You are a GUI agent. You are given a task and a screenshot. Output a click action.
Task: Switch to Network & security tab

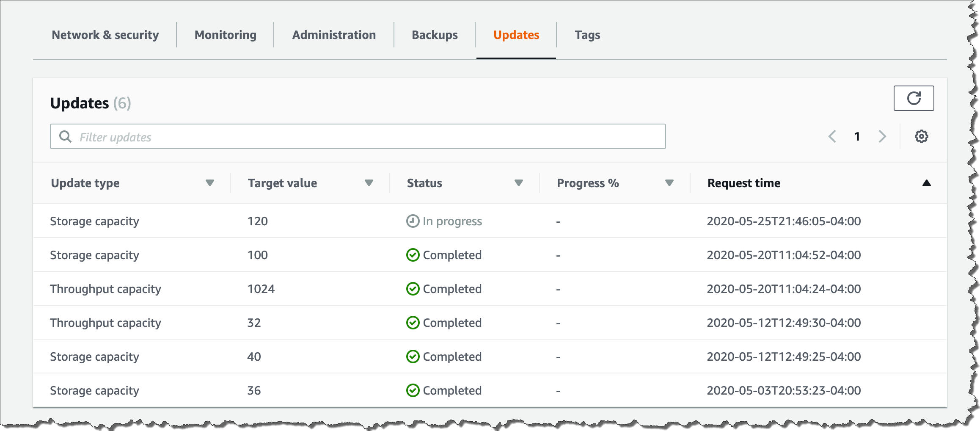[105, 35]
